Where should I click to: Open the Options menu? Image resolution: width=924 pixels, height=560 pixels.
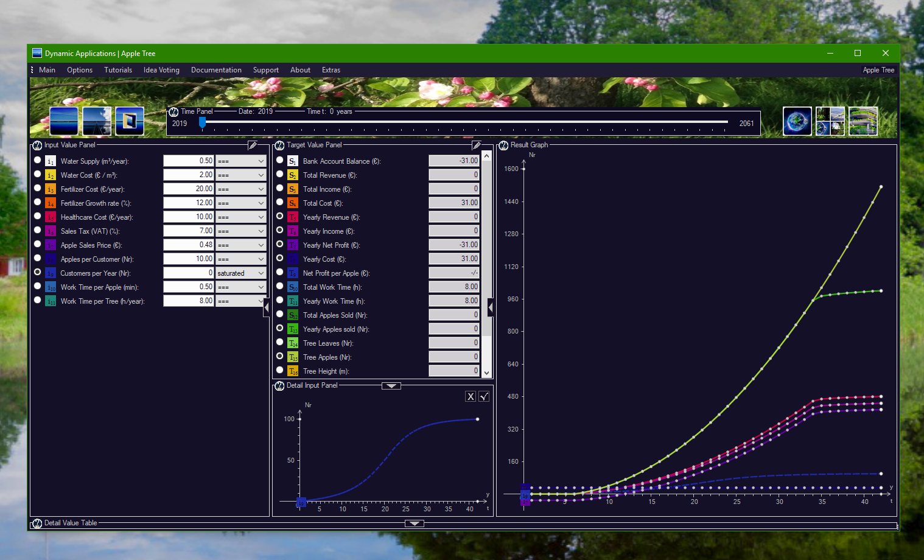coord(80,69)
